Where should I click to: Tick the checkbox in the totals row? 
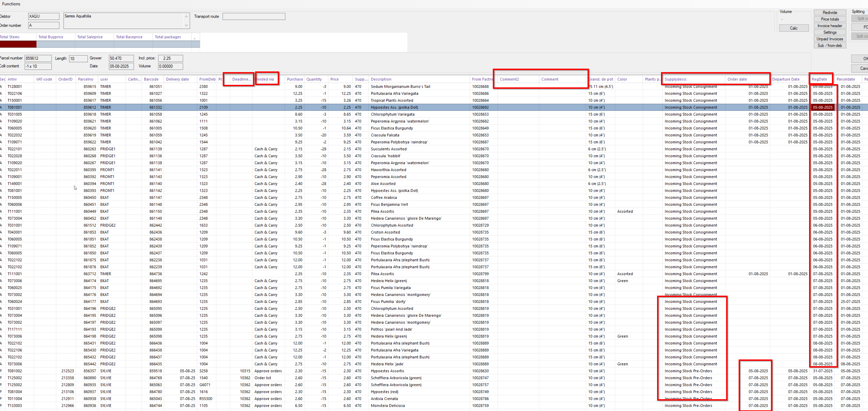(x=196, y=44)
